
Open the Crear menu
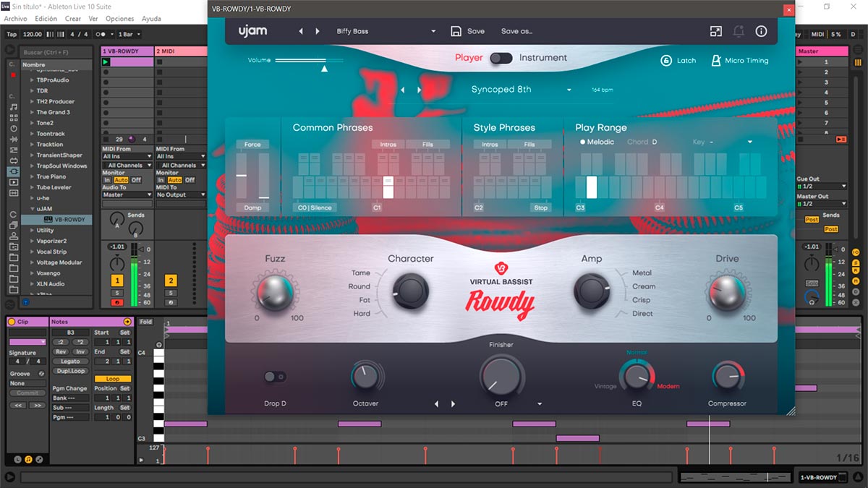point(73,19)
